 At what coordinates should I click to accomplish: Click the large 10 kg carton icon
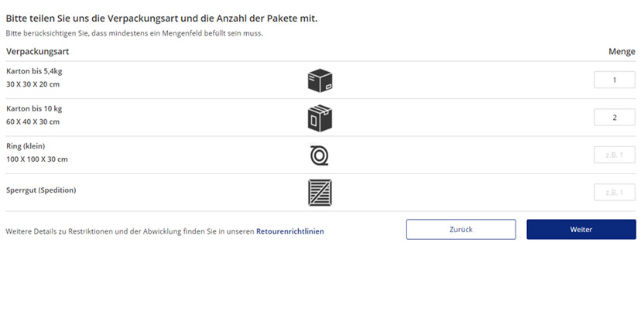pyautogui.click(x=320, y=118)
